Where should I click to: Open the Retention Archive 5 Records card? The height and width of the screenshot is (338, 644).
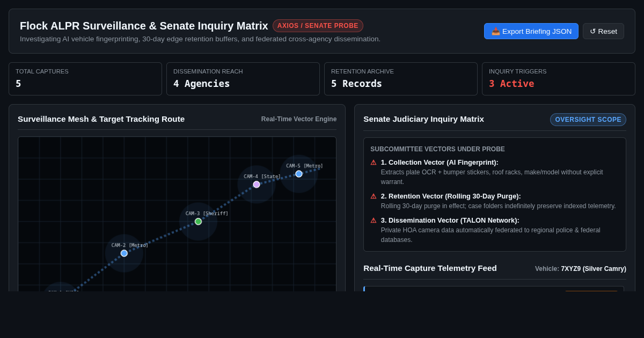[401, 79]
